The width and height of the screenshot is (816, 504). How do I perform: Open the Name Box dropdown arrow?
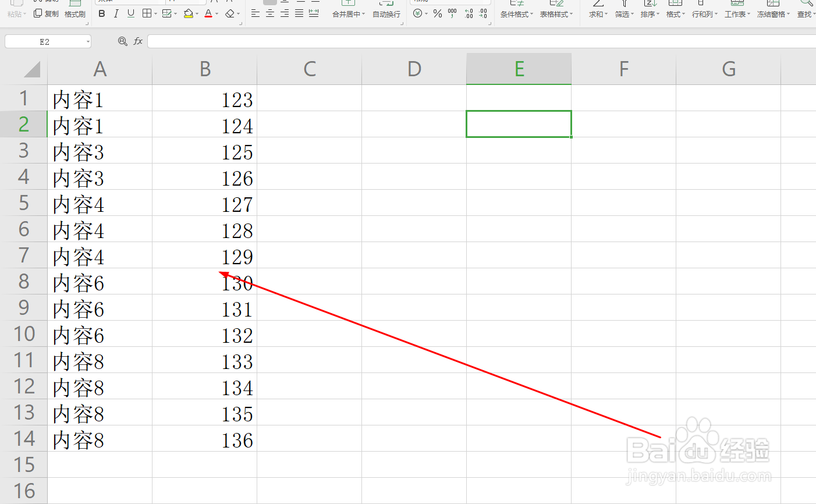[x=88, y=41]
